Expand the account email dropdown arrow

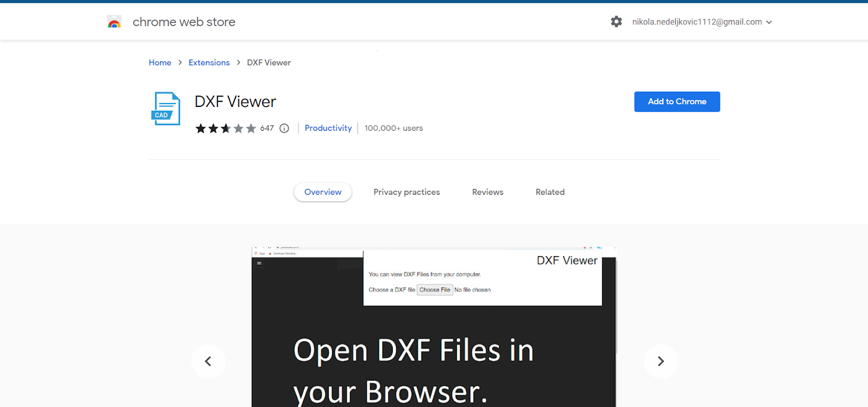(x=769, y=22)
